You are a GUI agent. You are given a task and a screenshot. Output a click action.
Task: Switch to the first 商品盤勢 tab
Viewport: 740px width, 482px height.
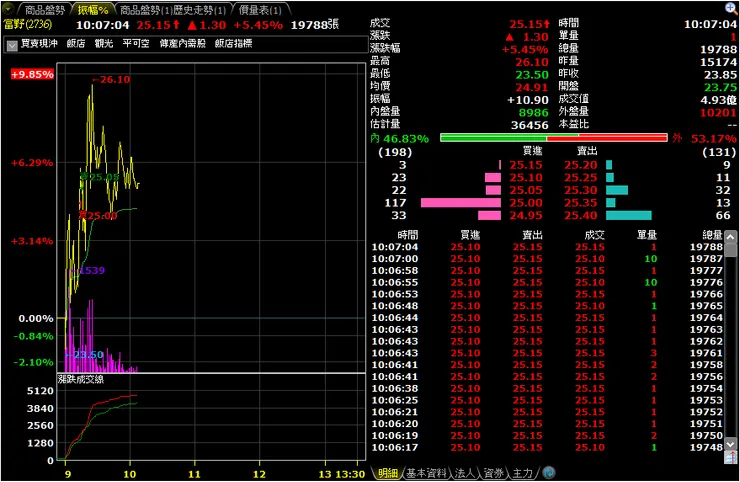pos(44,10)
